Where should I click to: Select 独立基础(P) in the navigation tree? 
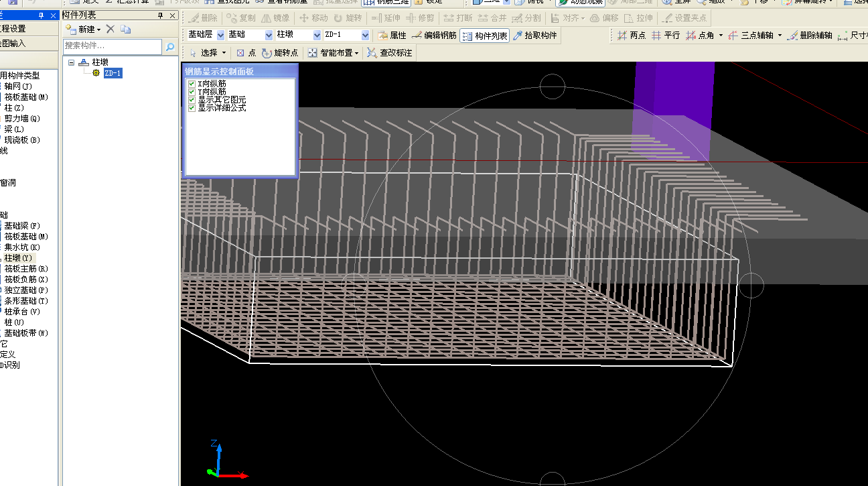click(x=26, y=290)
